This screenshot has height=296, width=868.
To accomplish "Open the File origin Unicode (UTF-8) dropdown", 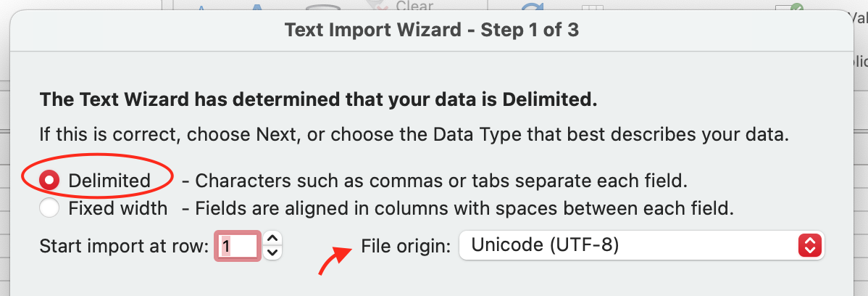I will pos(630,245).
